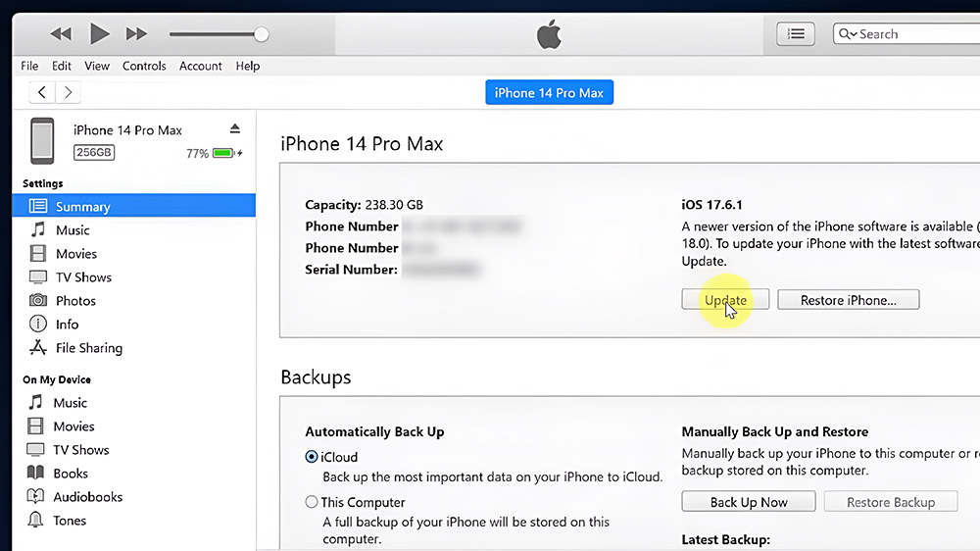
Task: Click the Restore Backup button
Action: pos(891,502)
